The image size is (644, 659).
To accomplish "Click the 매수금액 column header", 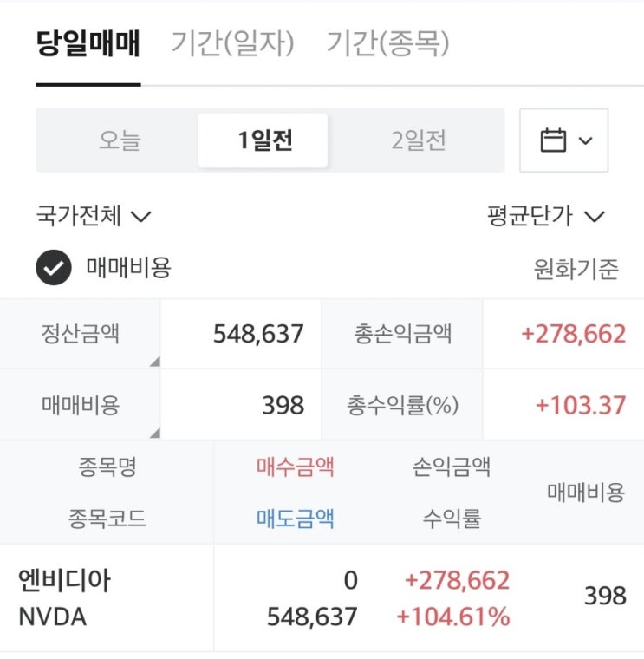I will [296, 468].
